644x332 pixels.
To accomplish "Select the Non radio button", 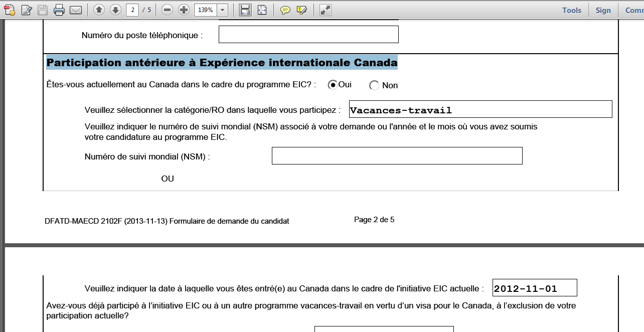I will click(x=374, y=86).
